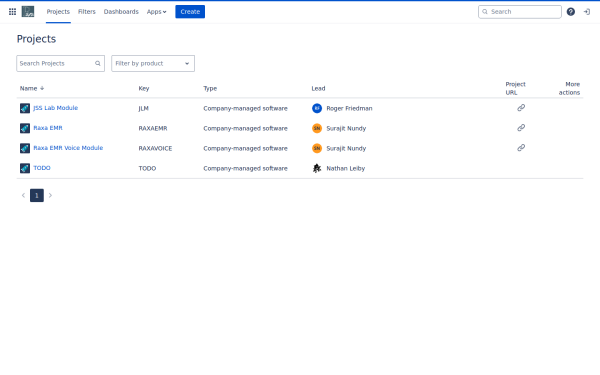The image size is (600, 375).
Task: Click the Raxa EMR project avatar
Action: (x=25, y=128)
